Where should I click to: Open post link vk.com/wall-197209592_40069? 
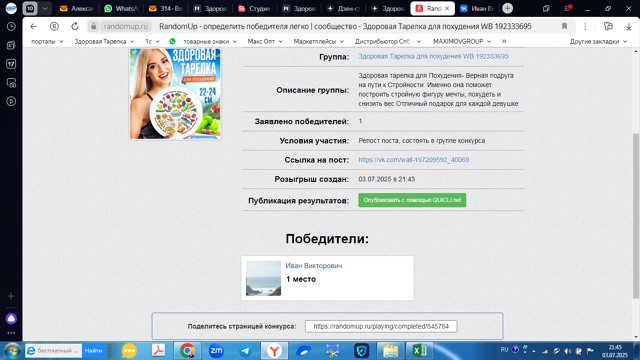(413, 160)
